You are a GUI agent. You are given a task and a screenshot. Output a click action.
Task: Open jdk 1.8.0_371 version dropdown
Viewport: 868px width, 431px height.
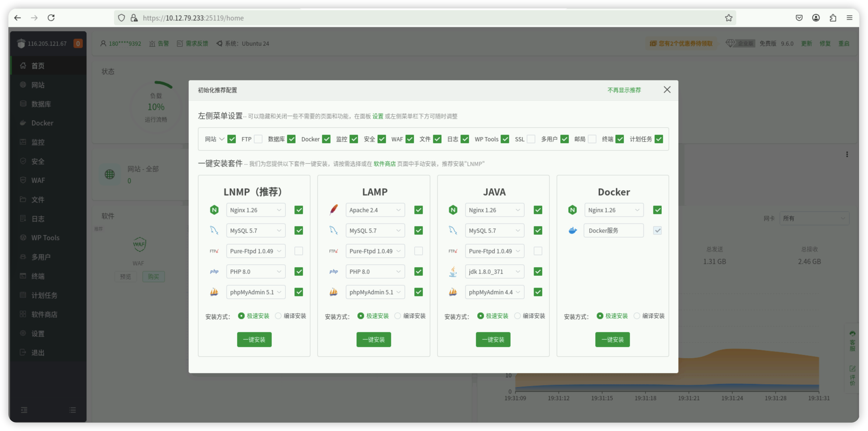tap(495, 272)
